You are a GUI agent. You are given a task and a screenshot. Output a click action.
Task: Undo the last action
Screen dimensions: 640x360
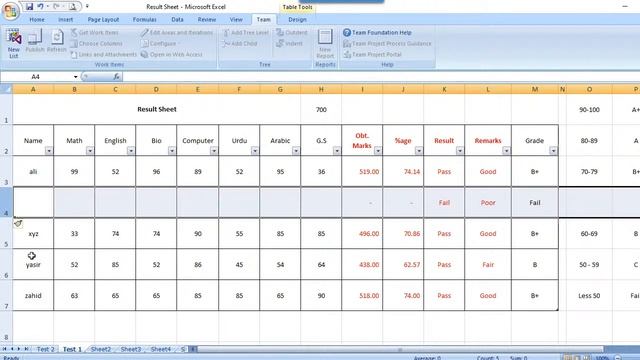pos(40,7)
